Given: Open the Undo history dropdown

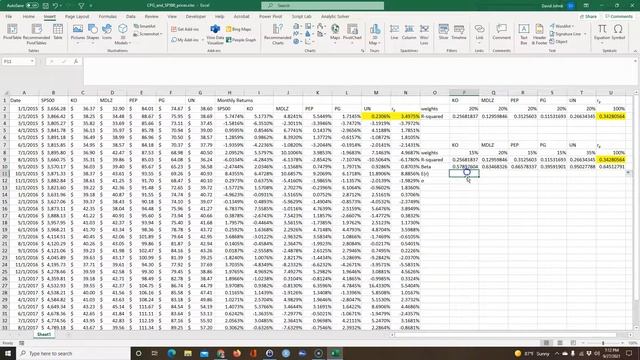Looking at the screenshot, I should (x=61, y=6).
